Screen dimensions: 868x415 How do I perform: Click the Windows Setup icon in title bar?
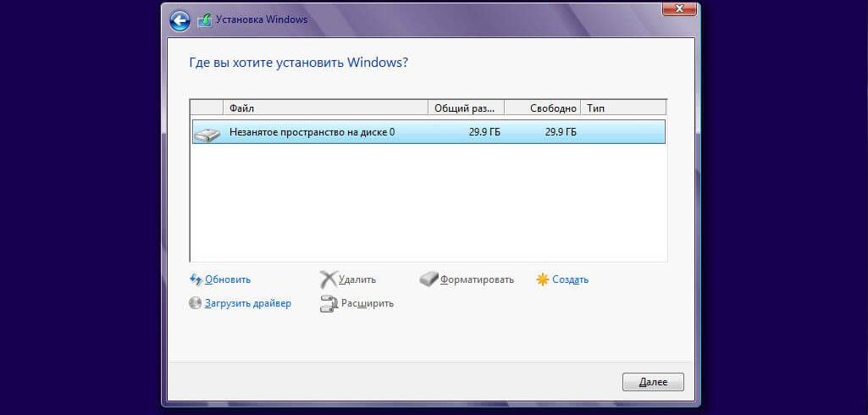[x=204, y=20]
